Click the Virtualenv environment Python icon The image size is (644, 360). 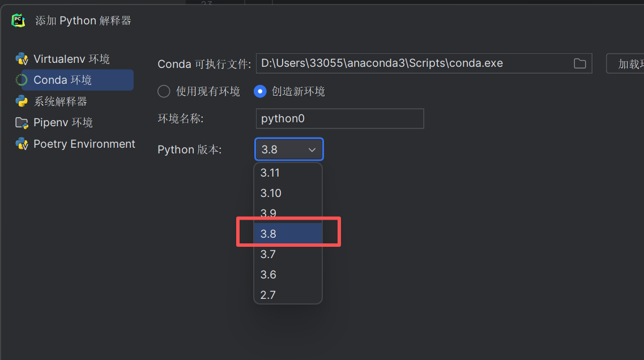point(22,59)
